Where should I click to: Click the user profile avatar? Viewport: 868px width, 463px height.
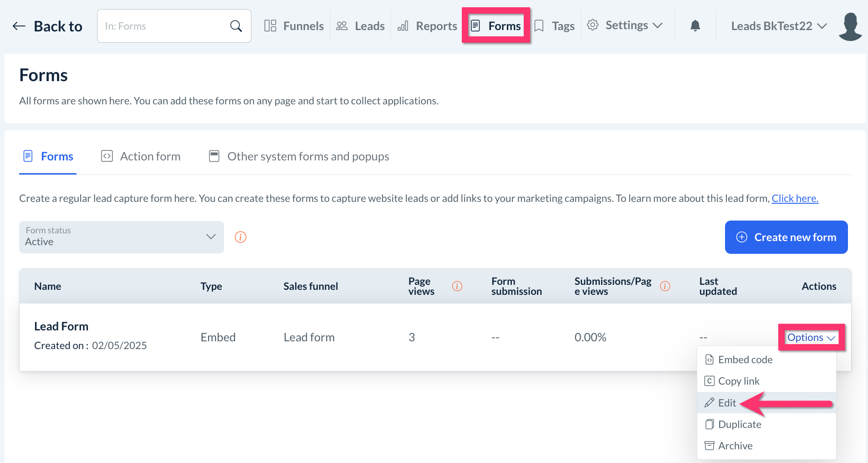(x=850, y=26)
